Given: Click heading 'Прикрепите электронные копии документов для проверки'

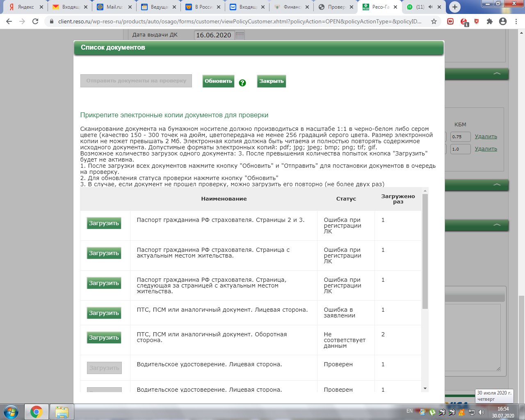Looking at the screenshot, I should pos(174,115).
